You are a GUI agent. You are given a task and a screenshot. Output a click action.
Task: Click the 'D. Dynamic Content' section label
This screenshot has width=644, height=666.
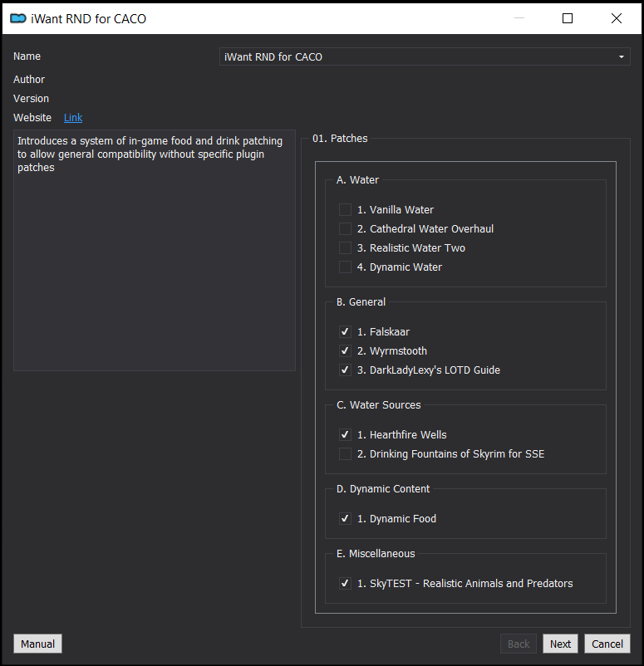click(x=383, y=489)
